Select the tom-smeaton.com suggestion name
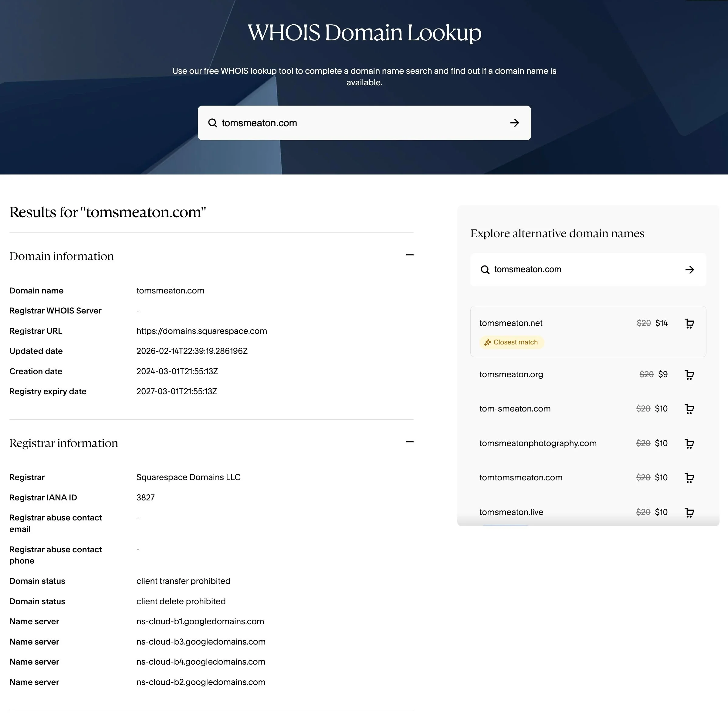The image size is (728, 728). 515,408
